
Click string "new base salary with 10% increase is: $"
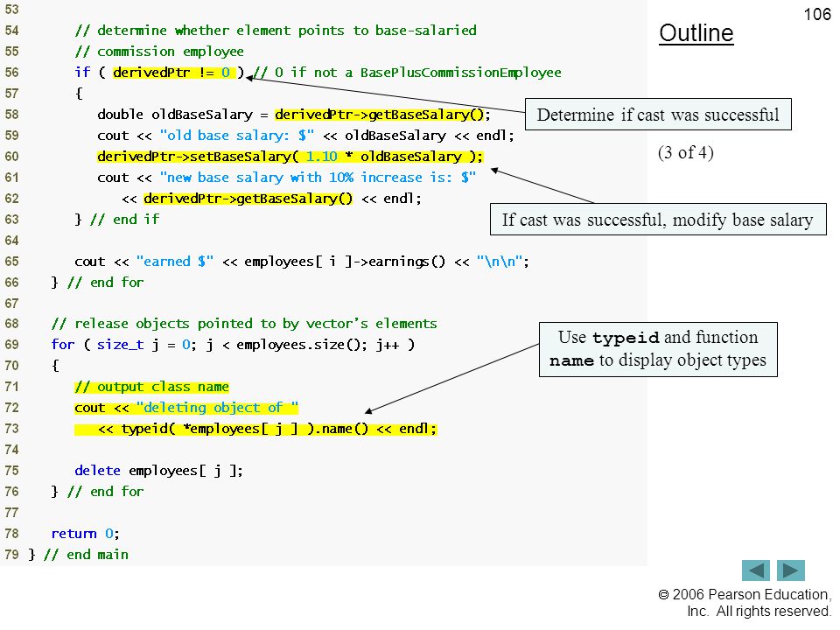(x=318, y=178)
